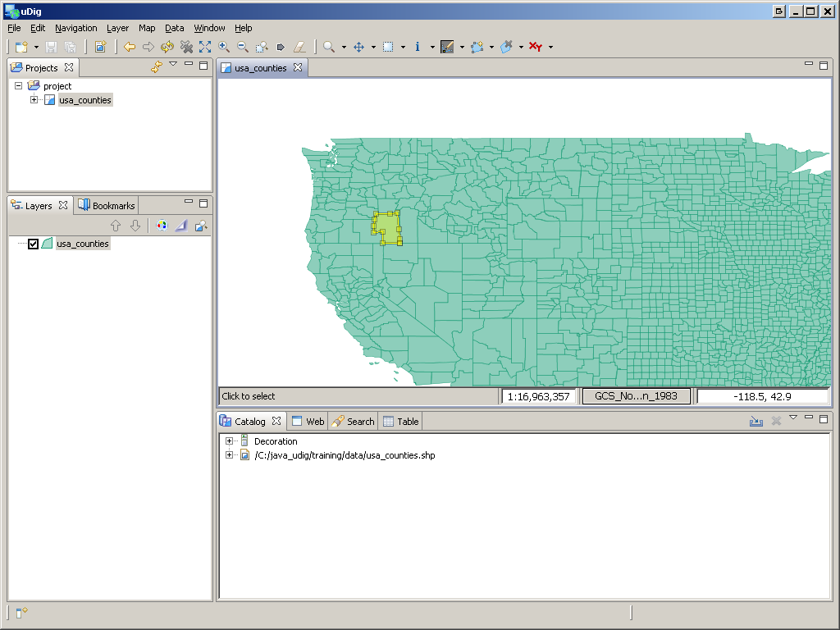This screenshot has height=630, width=840.
Task: Expand the Decoration entry in Catalog
Action: (230, 441)
